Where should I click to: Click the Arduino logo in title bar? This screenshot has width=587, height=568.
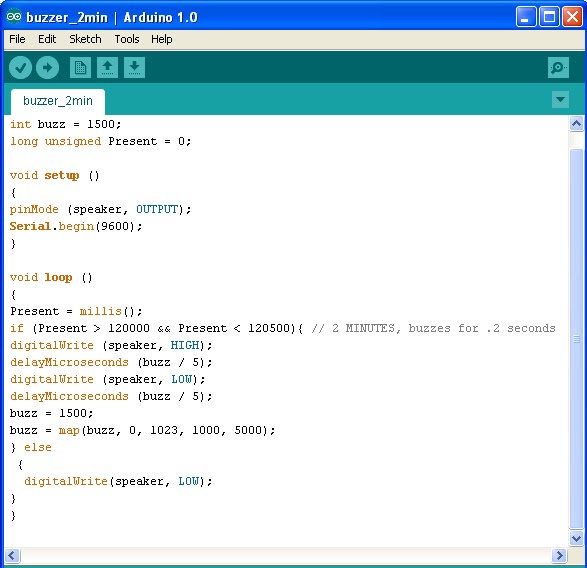pyautogui.click(x=14, y=17)
